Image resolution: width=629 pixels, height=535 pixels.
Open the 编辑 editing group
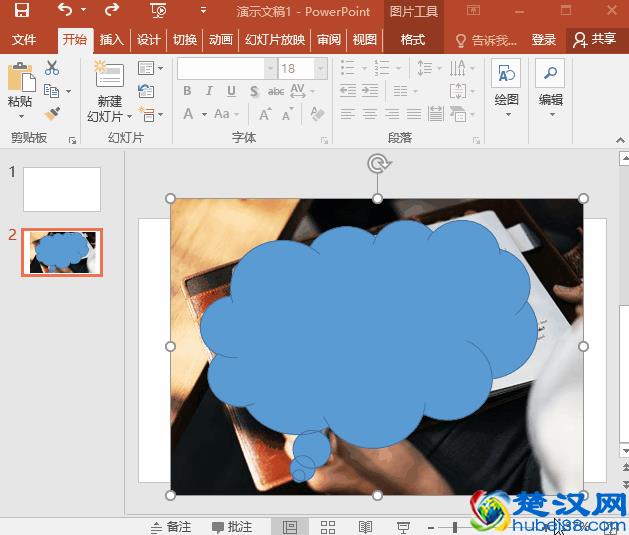coord(550,87)
